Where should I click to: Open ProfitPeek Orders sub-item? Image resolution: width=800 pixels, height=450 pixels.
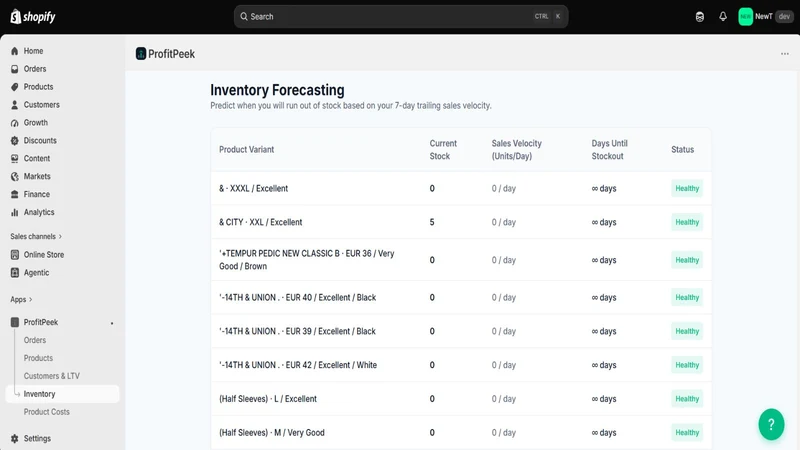pos(35,340)
